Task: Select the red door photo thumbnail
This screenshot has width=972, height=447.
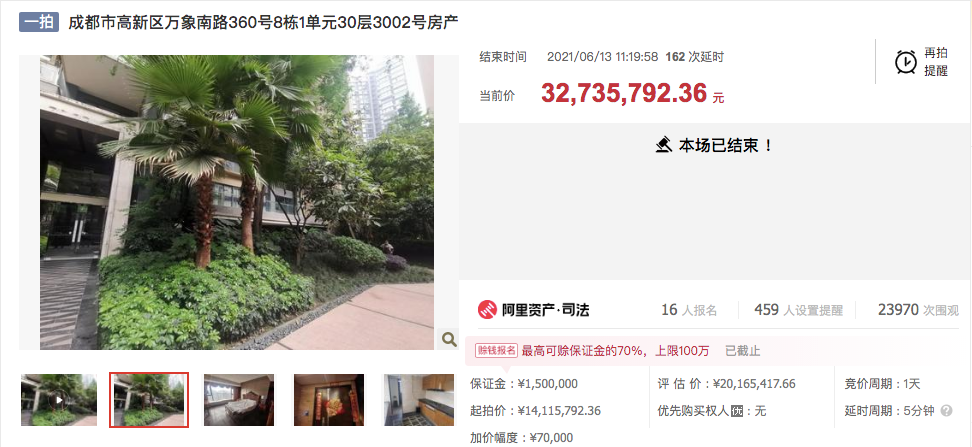Action: tap(329, 400)
